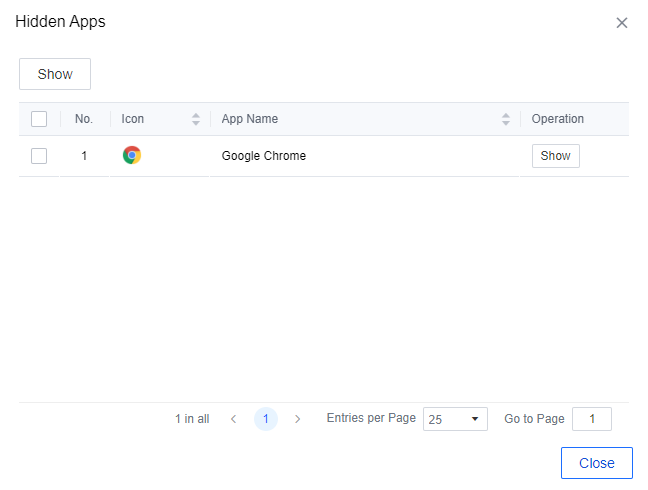Viewport: 648px width, 490px height.
Task: Click the App Name column header
Action: 250,119
